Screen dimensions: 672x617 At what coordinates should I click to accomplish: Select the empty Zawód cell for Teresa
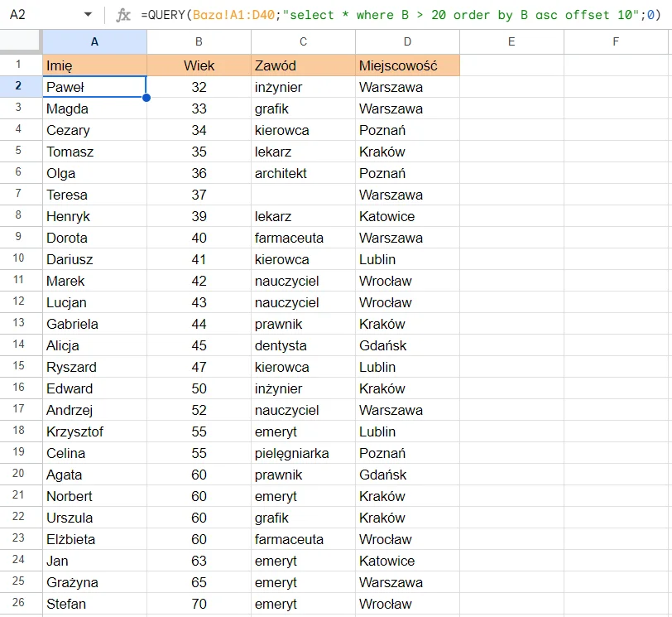click(303, 195)
